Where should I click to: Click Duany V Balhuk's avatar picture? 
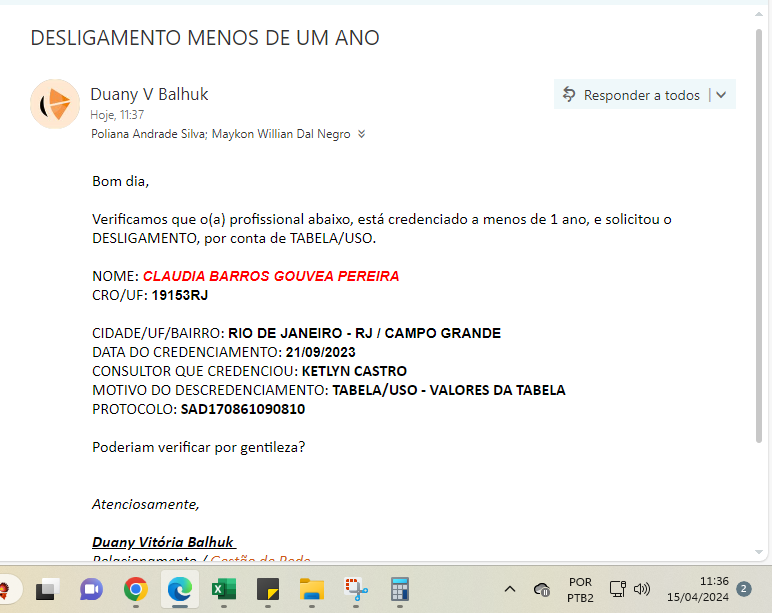click(55, 104)
